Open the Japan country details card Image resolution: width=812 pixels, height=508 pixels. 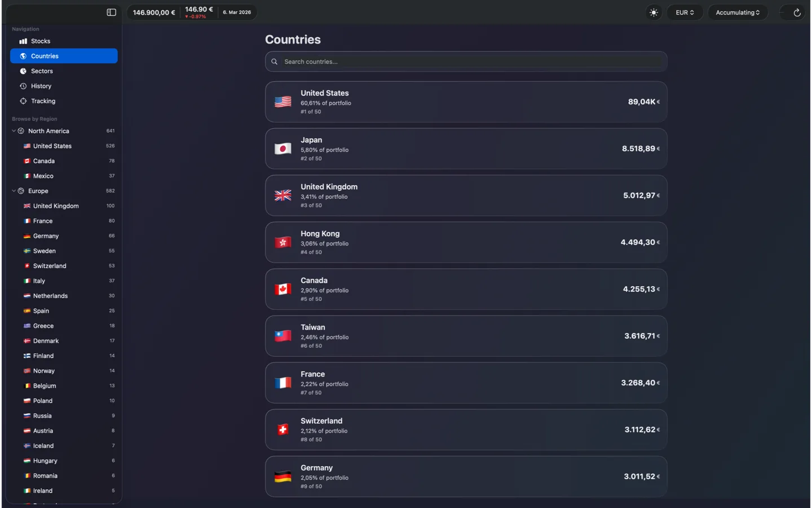pyautogui.click(x=465, y=148)
